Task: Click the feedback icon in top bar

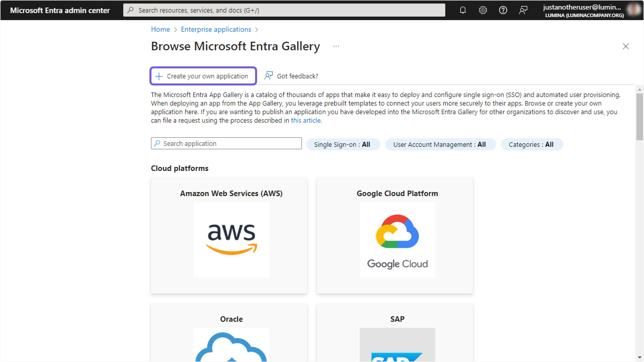Action: click(x=523, y=10)
